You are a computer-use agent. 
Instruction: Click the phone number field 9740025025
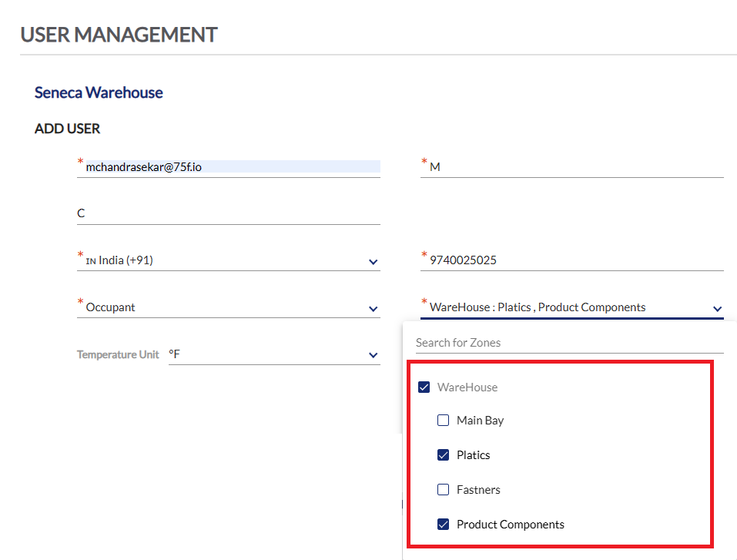pyautogui.click(x=571, y=260)
